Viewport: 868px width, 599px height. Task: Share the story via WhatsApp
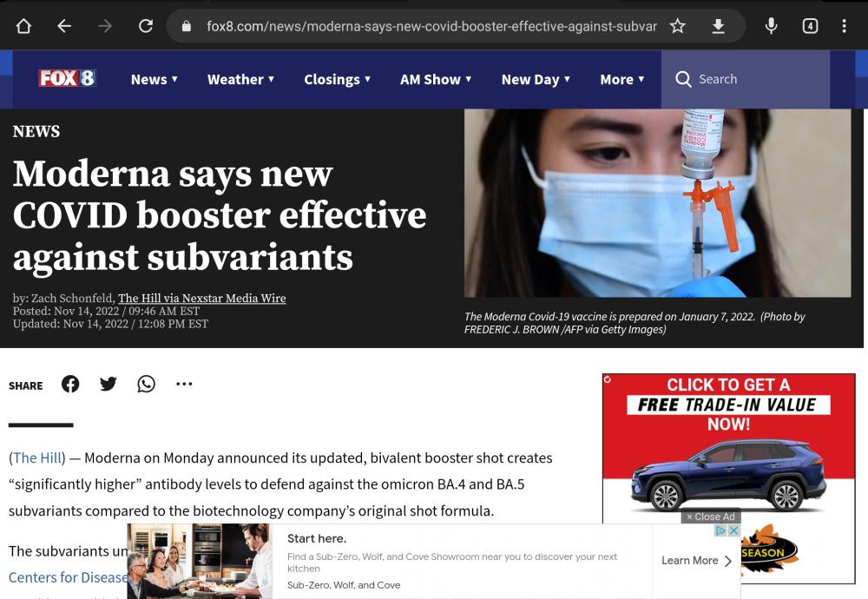click(x=146, y=384)
